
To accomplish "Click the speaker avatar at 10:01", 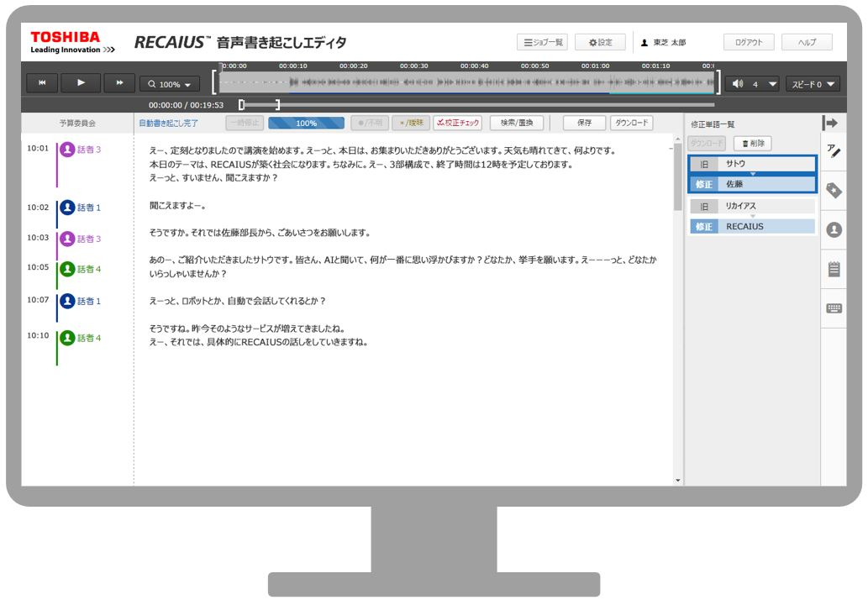I will [x=67, y=150].
